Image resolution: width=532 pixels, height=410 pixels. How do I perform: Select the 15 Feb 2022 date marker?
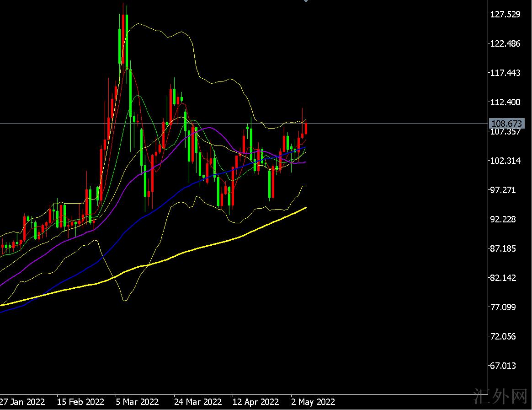tap(80, 402)
